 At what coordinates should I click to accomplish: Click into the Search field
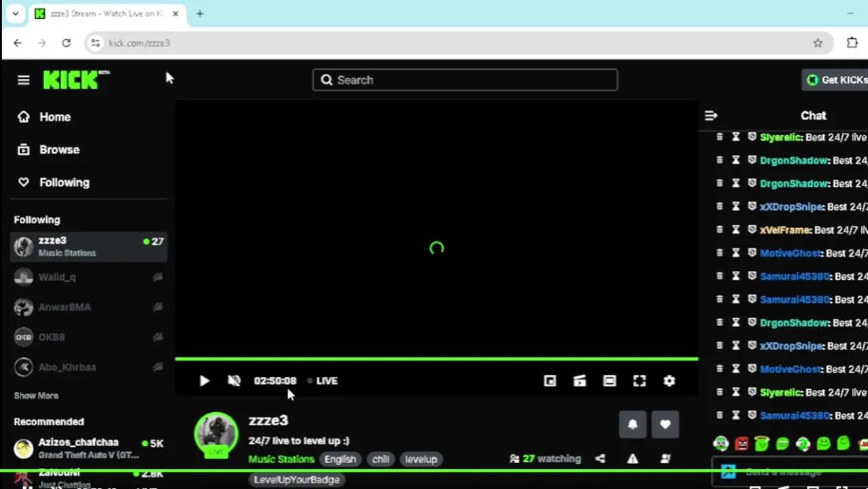[x=465, y=80]
